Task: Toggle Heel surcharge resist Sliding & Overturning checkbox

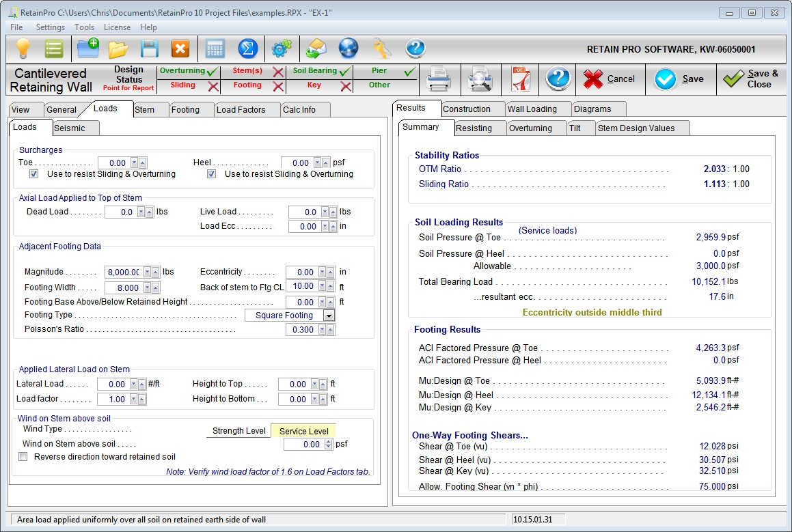Action: tap(212, 174)
